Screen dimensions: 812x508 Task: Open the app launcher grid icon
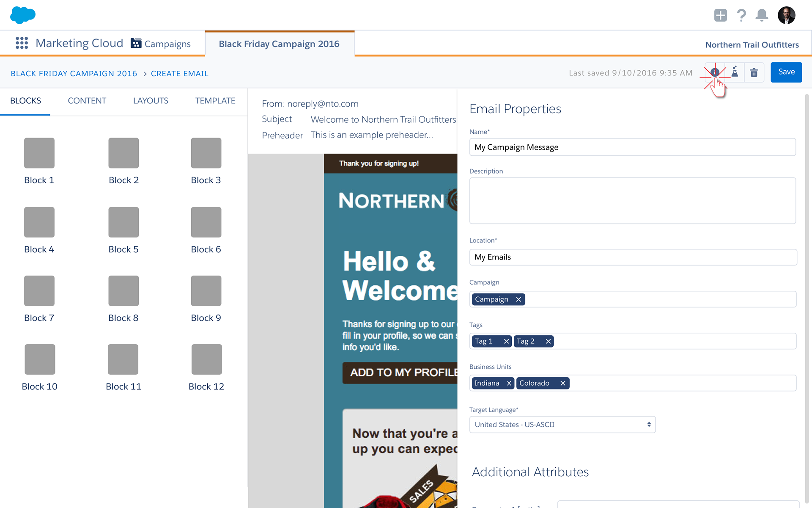pyautogui.click(x=22, y=43)
